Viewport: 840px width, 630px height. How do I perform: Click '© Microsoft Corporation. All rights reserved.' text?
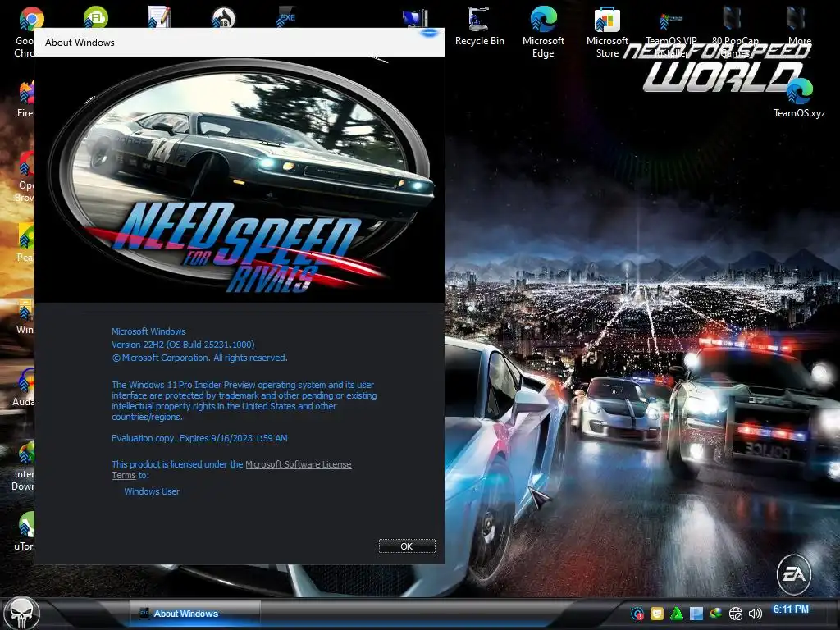[199, 358]
